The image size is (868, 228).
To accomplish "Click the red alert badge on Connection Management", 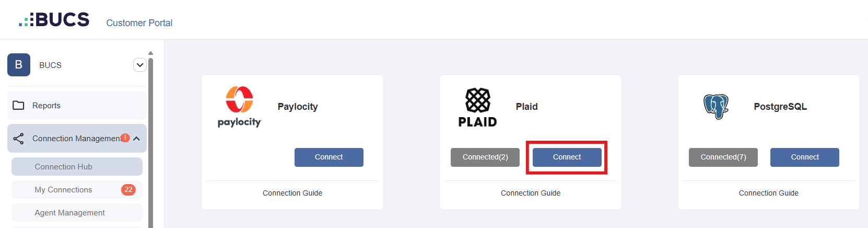I will [125, 138].
